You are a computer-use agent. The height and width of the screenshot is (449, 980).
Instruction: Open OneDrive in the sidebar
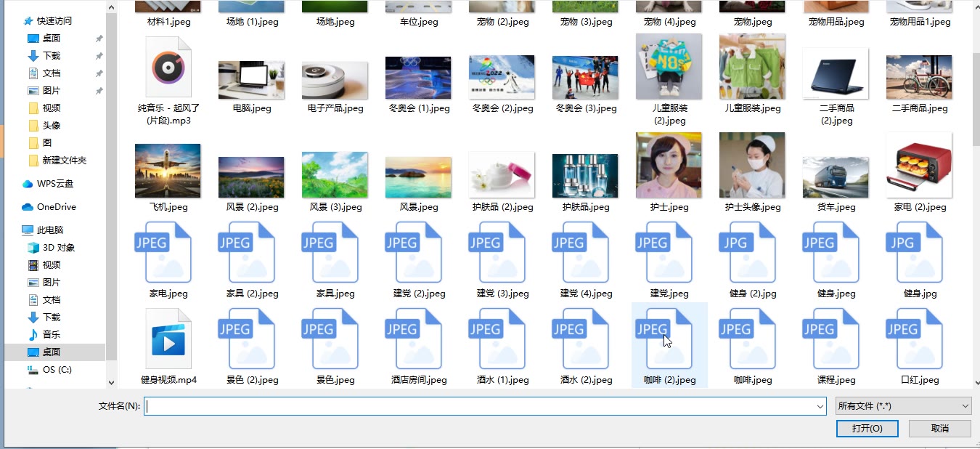click(x=49, y=207)
